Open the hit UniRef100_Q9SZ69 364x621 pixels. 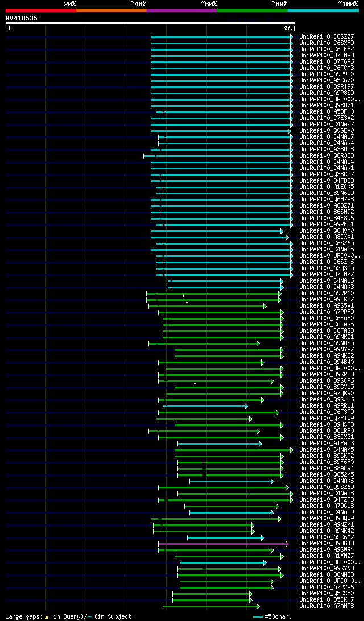pyautogui.click(x=327, y=487)
